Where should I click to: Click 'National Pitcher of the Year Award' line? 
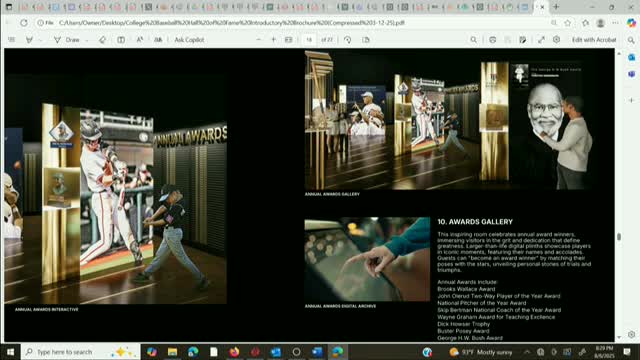pos(482,303)
